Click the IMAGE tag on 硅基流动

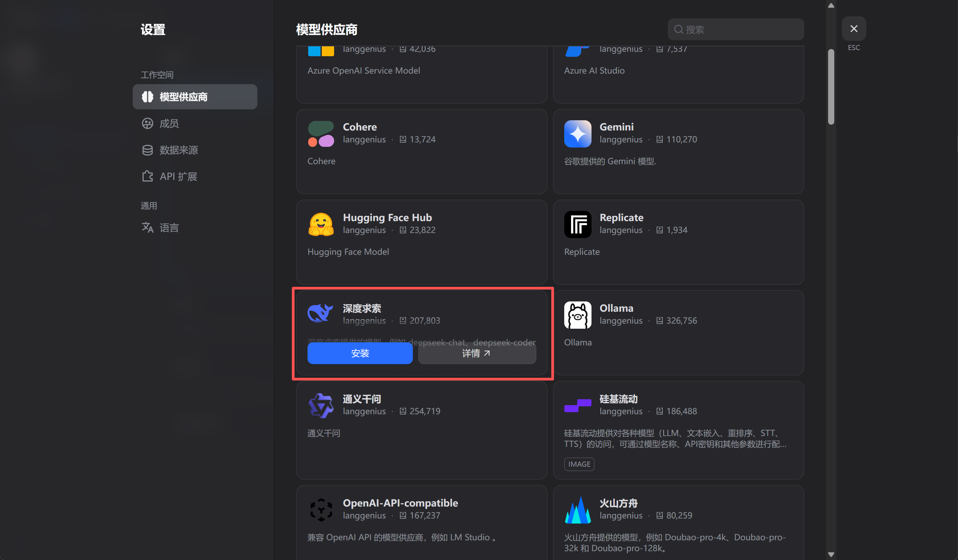pyautogui.click(x=579, y=464)
